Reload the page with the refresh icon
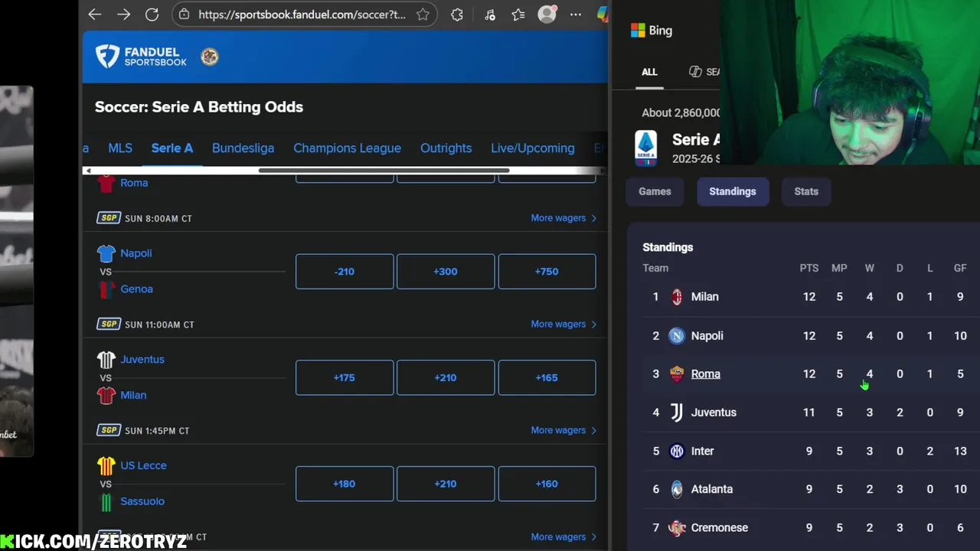Screen dimensions: 980x551 pyautogui.click(x=152, y=15)
